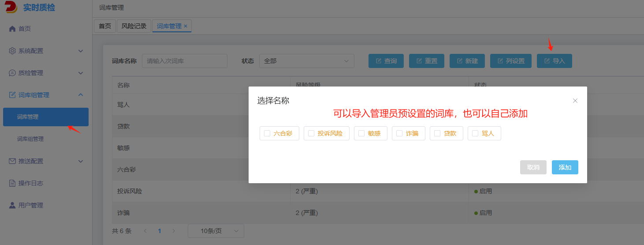Click the 词库名称 search input field

tap(184, 61)
